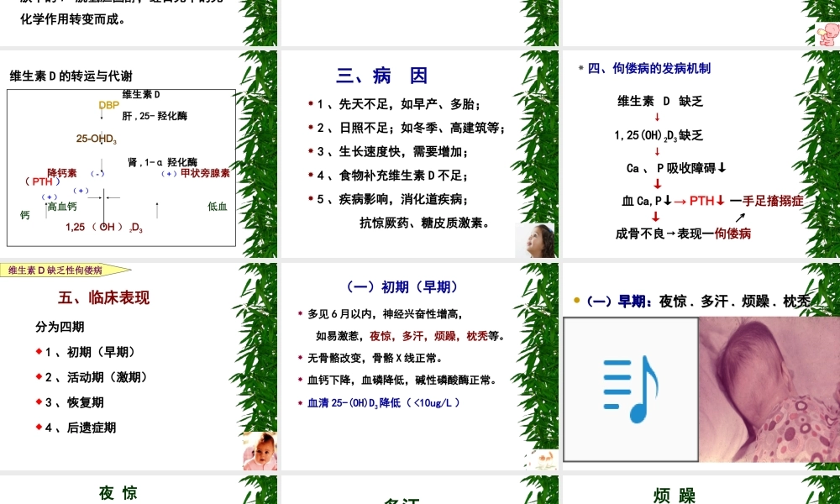Toggle the yellow bullet beside （一）早期
The image size is (840, 504).
click(575, 300)
